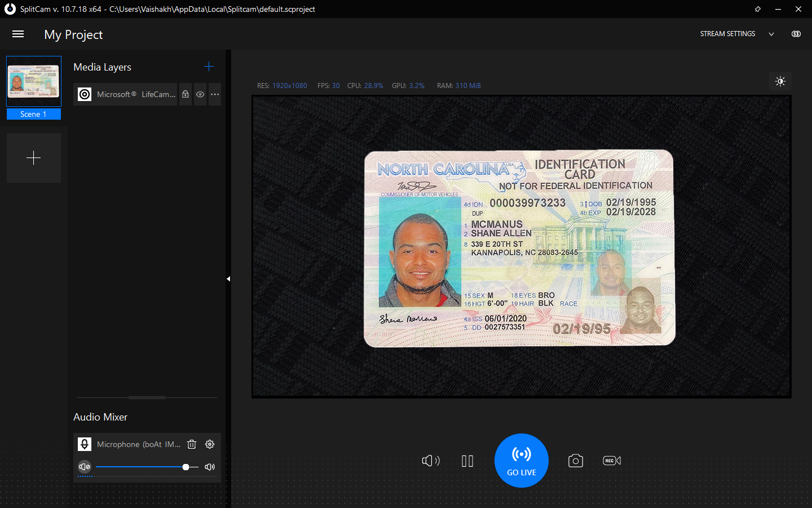812x508 pixels.
Task: Add a new scene with the plus tile
Action: click(x=34, y=158)
